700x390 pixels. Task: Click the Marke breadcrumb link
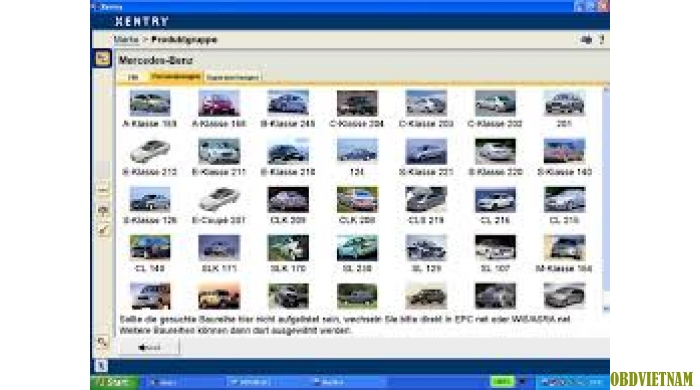click(x=126, y=40)
